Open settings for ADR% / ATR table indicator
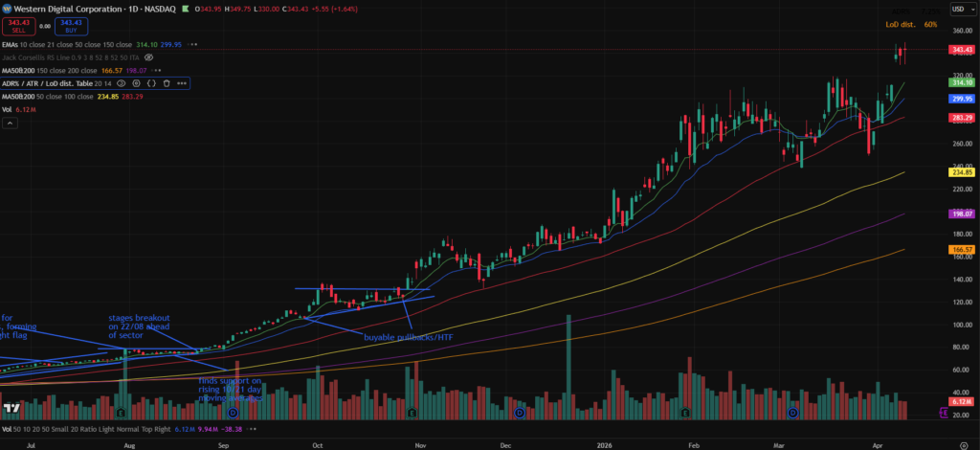This screenshot has height=450, width=980. coord(137,84)
